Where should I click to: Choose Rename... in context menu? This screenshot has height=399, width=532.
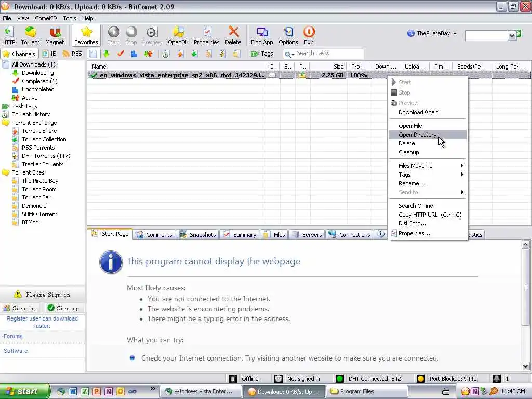(428, 183)
